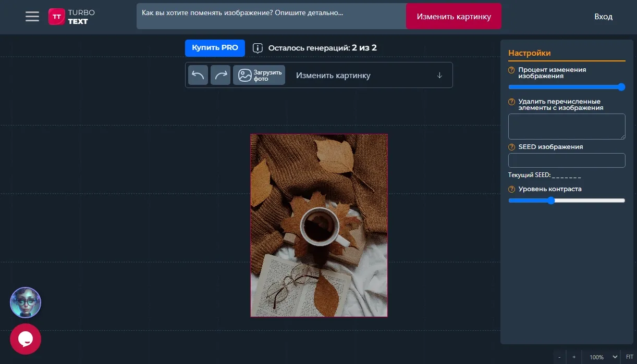
Task: Click inside the SEED изображения input field
Action: pyautogui.click(x=567, y=160)
